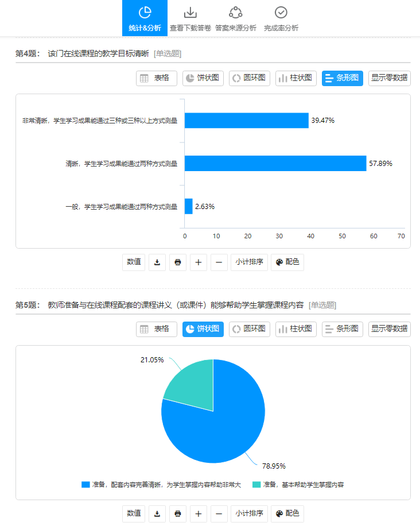
Task: Click 显示零数据 button for question 4
Action: coord(389,78)
